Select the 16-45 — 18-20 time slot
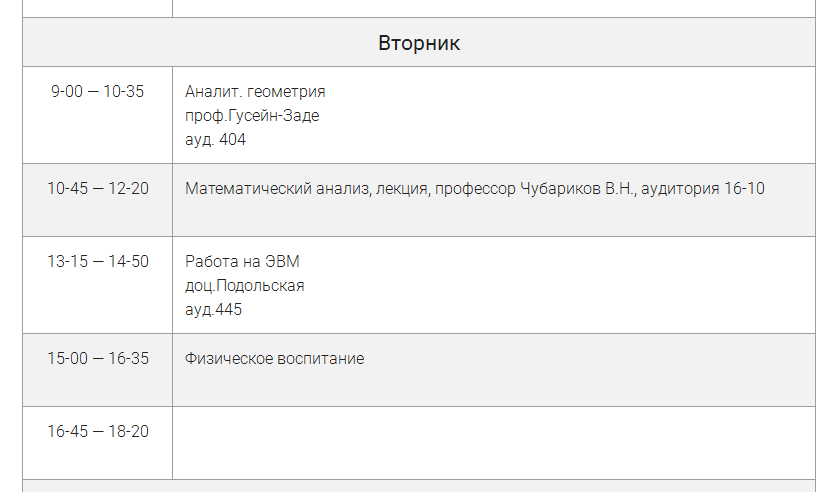836x492 pixels. click(97, 432)
